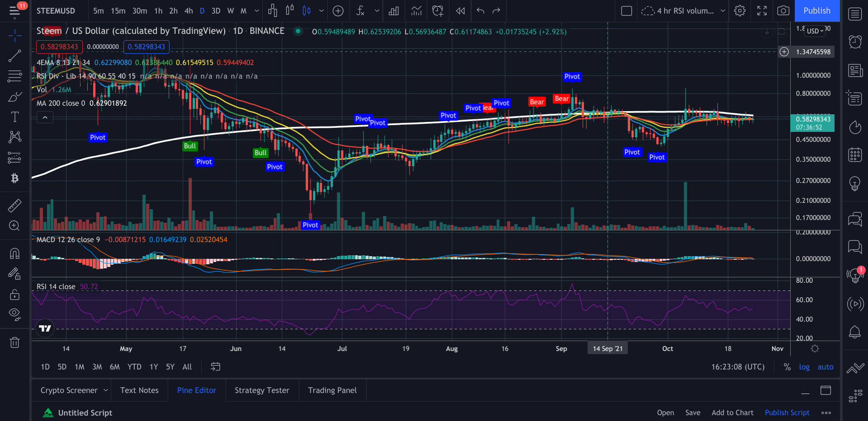Open the indicator templates icon
Screen dimensions: 868x421
coord(416,11)
